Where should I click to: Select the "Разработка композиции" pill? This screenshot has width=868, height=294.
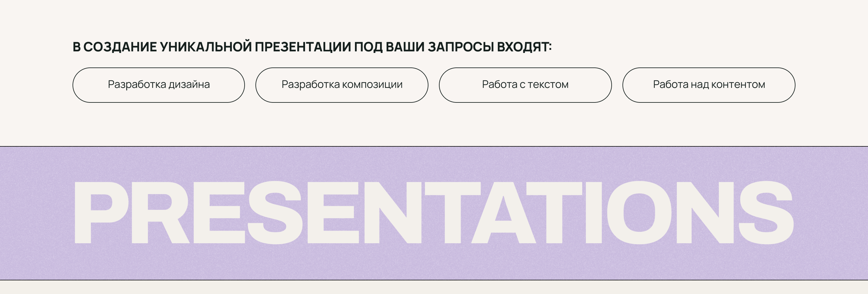pyautogui.click(x=342, y=85)
